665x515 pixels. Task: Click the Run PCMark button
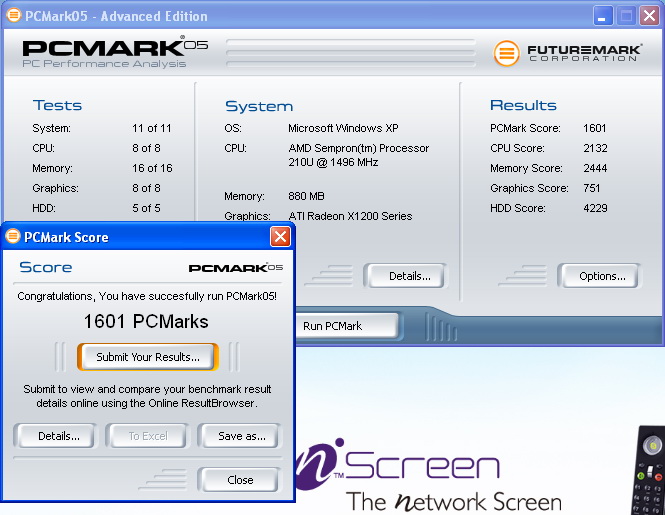click(x=348, y=326)
